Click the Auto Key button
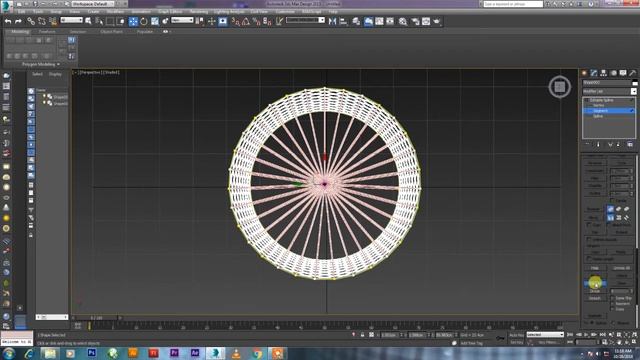 click(x=516, y=335)
